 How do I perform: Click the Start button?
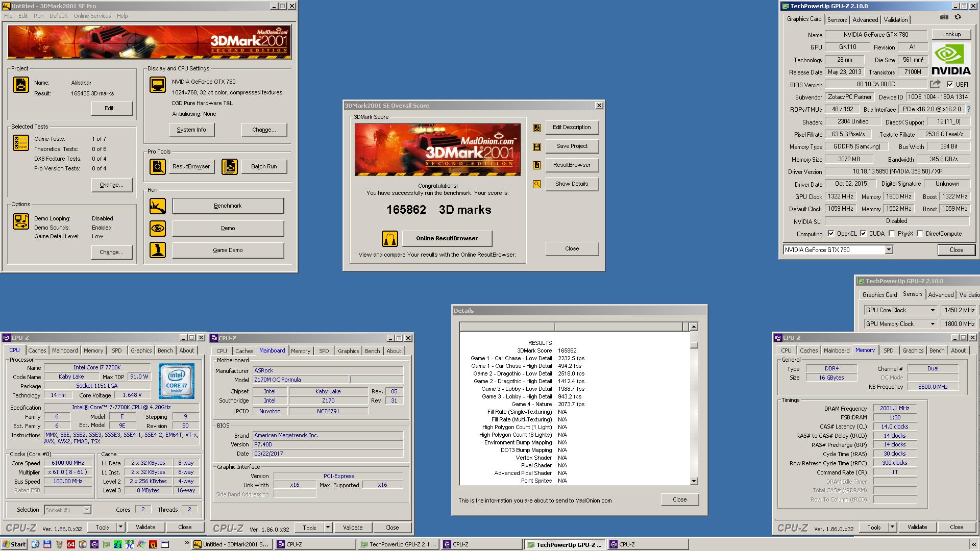point(14,544)
